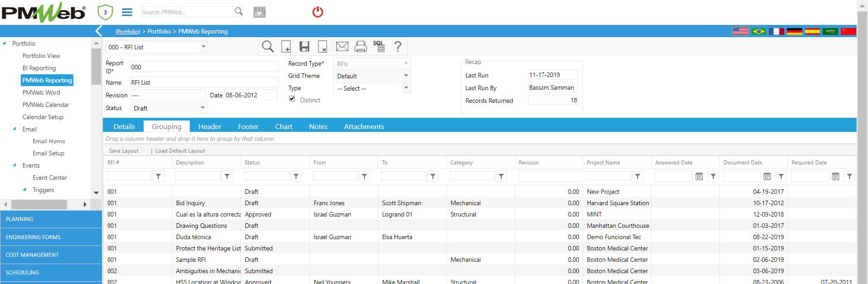The width and height of the screenshot is (868, 284).
Task: Click the delete record icon
Action: tap(323, 47)
